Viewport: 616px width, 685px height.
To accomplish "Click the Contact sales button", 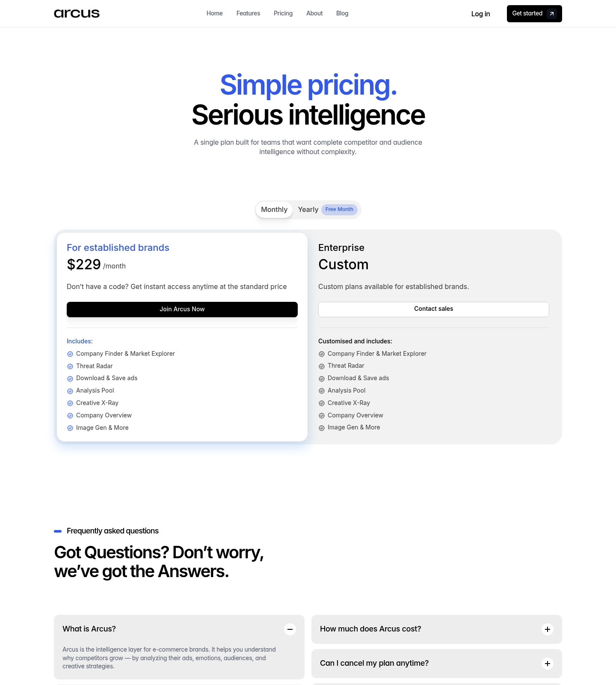I will 433,309.
